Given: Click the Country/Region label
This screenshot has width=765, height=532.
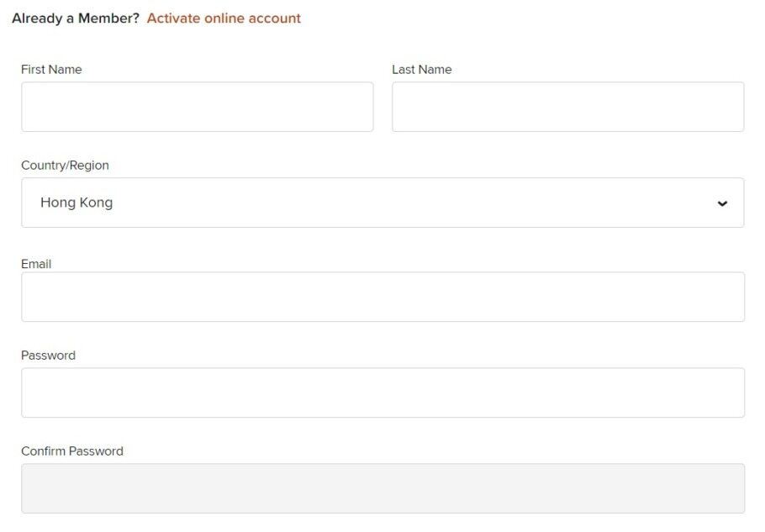Looking at the screenshot, I should coord(65,166).
